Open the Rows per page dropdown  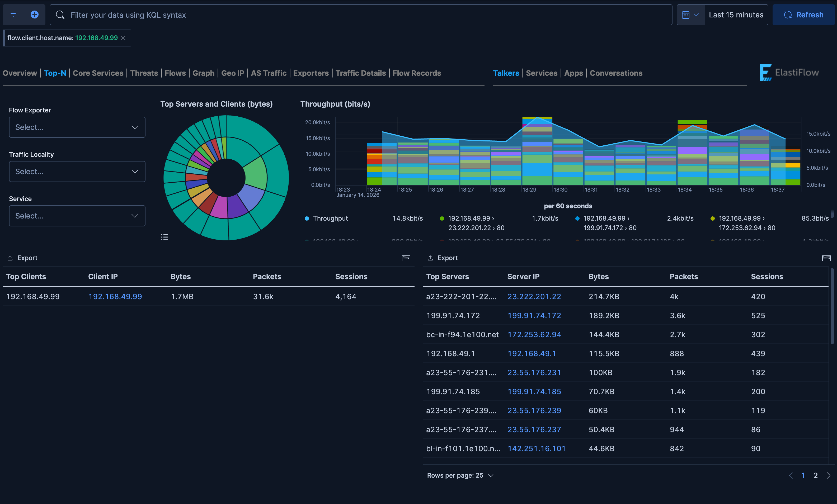point(460,475)
